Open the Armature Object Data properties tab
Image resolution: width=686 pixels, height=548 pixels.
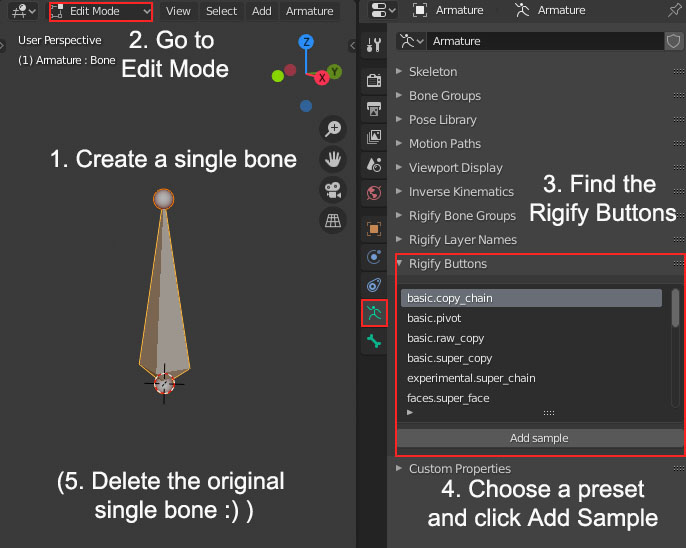(374, 313)
